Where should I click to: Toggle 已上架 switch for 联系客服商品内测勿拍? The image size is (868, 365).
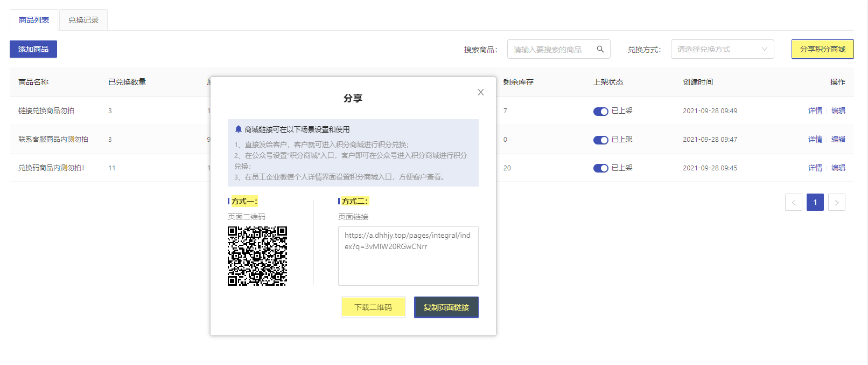coord(601,140)
